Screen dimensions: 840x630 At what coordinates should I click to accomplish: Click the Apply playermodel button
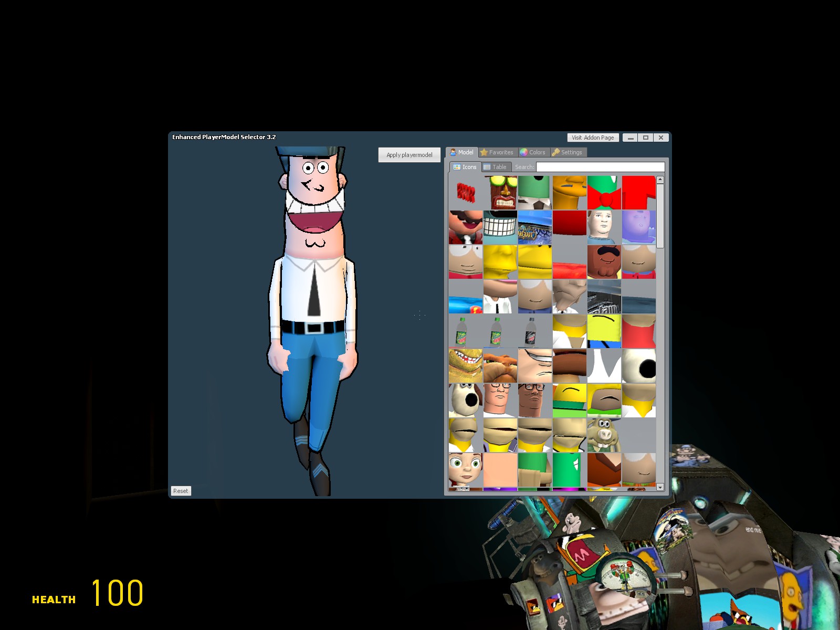pos(409,155)
